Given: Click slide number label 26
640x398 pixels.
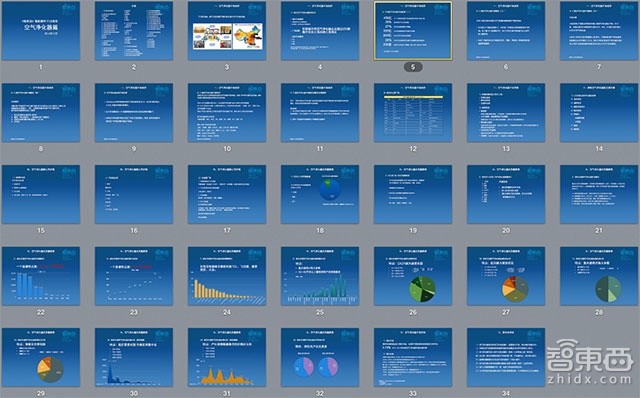Looking at the screenshot, I should (x=413, y=312).
